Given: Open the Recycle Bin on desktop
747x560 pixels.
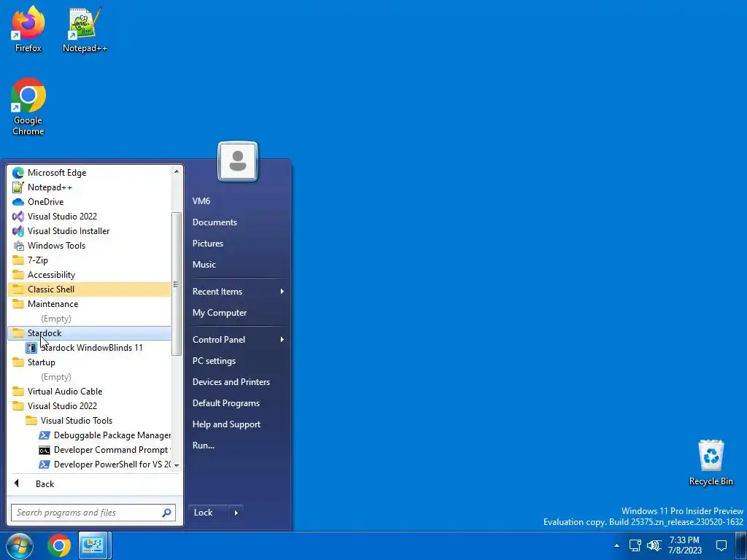Looking at the screenshot, I should [x=711, y=463].
